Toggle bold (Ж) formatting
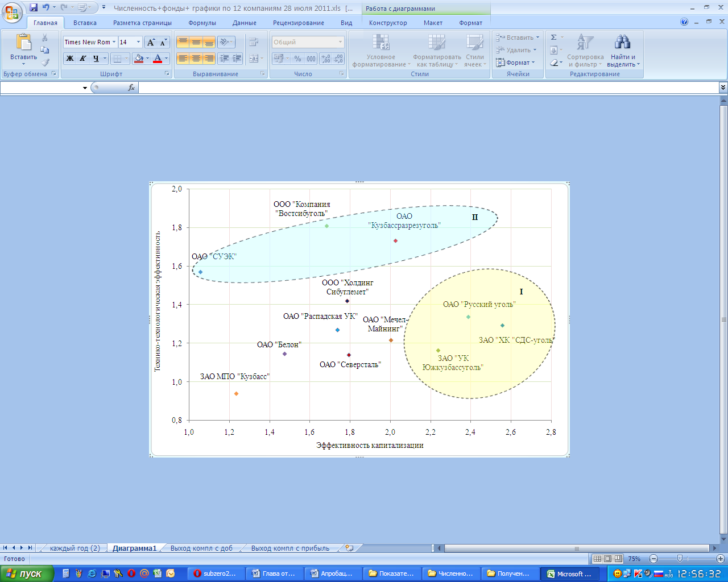The image size is (728, 582). click(x=70, y=58)
